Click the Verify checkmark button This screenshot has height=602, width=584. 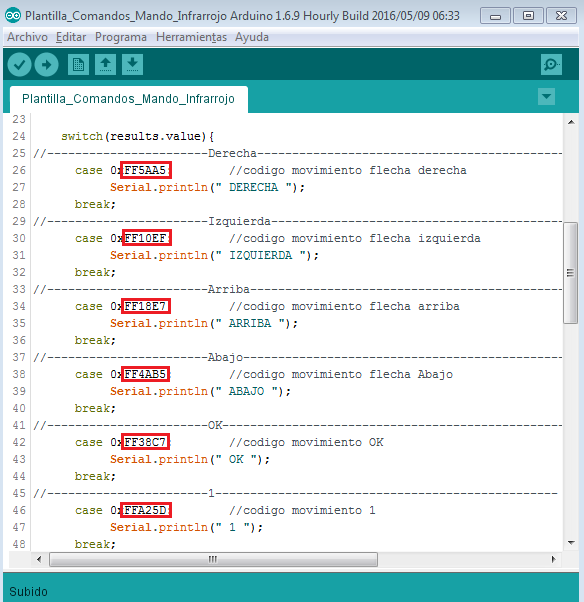click(19, 64)
